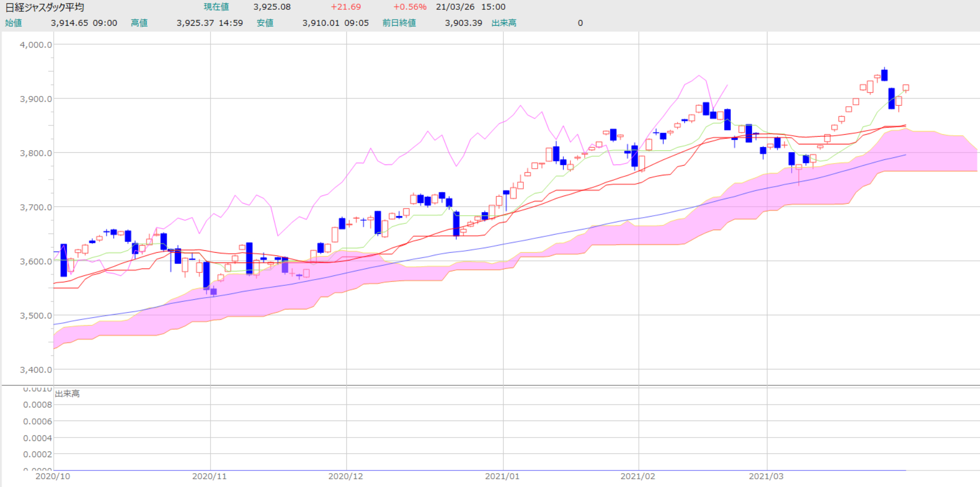980x487 pixels.
Task: Select the 0.0002 volume axis label
Action: click(38, 454)
